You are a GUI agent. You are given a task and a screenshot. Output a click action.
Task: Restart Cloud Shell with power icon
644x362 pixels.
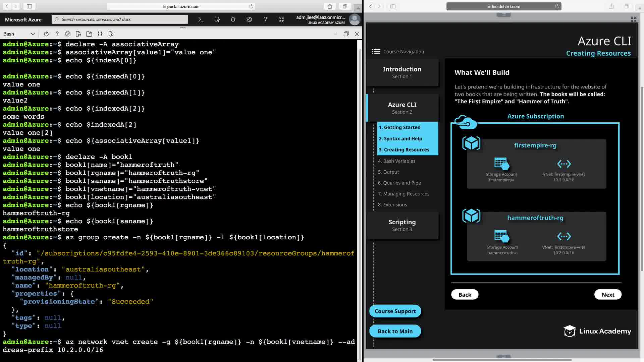[46, 34]
